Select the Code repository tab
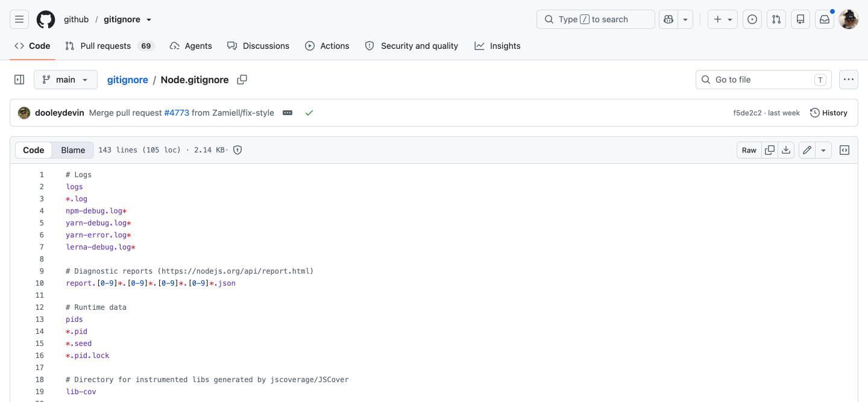Viewport: 868px width, 402px height. (33, 46)
